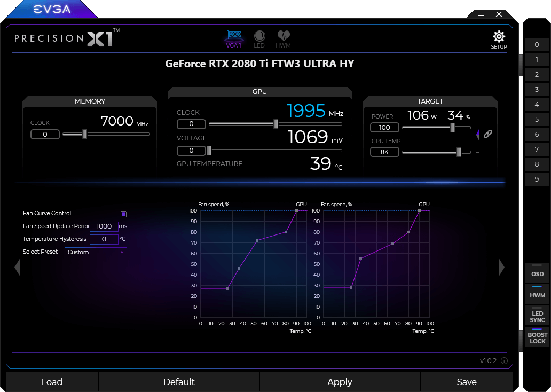This screenshot has width=551, height=392.
Task: Click the 7000 MHz memory clock reading
Action: tap(124, 121)
